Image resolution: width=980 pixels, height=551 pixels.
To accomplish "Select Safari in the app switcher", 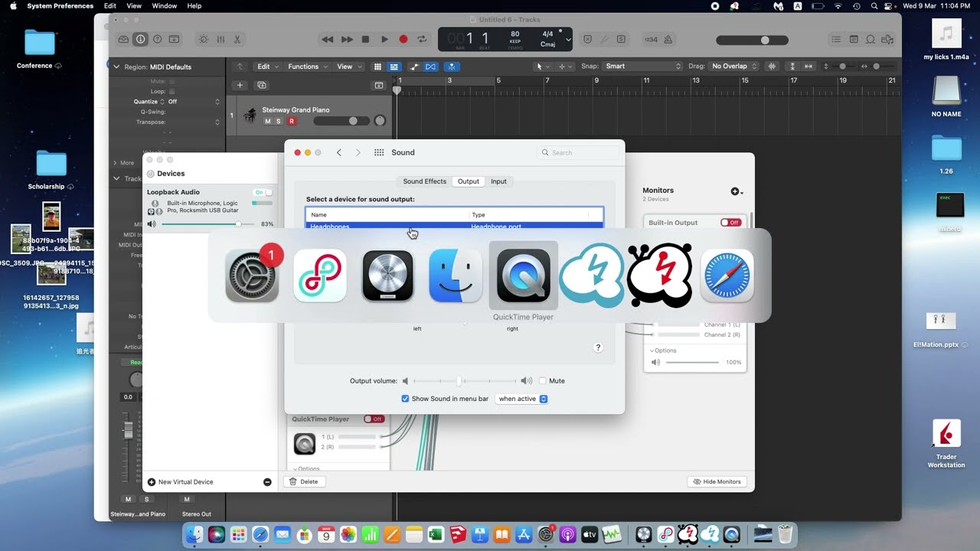I will pyautogui.click(x=727, y=276).
